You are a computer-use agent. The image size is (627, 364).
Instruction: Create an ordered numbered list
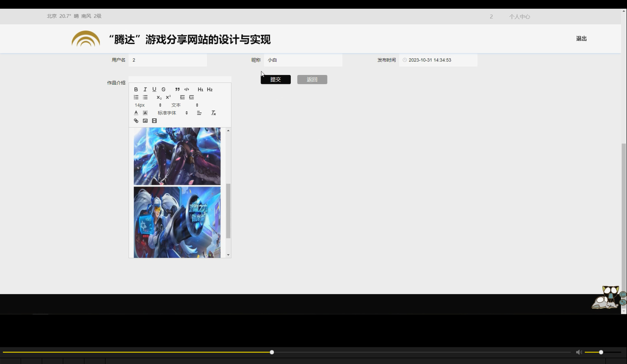click(x=136, y=97)
